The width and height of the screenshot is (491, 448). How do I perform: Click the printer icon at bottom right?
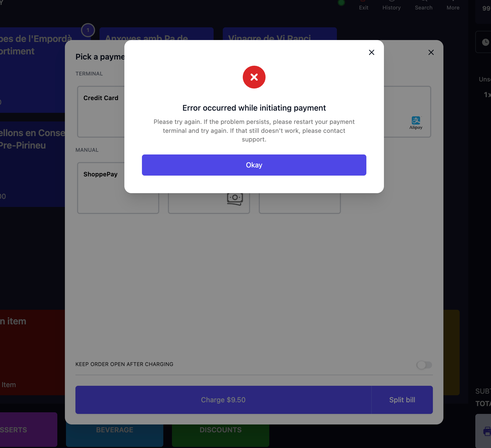(x=487, y=431)
